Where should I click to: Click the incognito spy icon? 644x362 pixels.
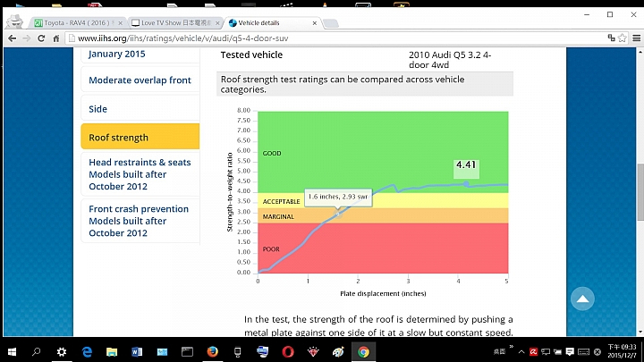coord(15,21)
